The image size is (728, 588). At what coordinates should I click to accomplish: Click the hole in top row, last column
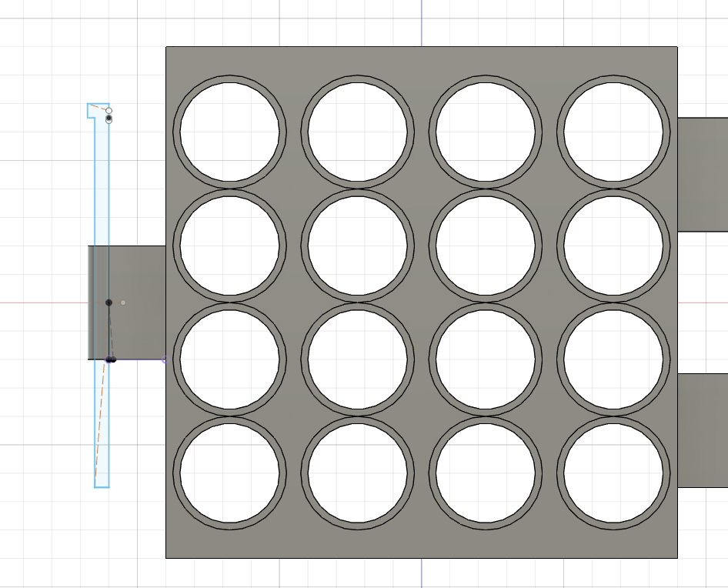pos(613,132)
